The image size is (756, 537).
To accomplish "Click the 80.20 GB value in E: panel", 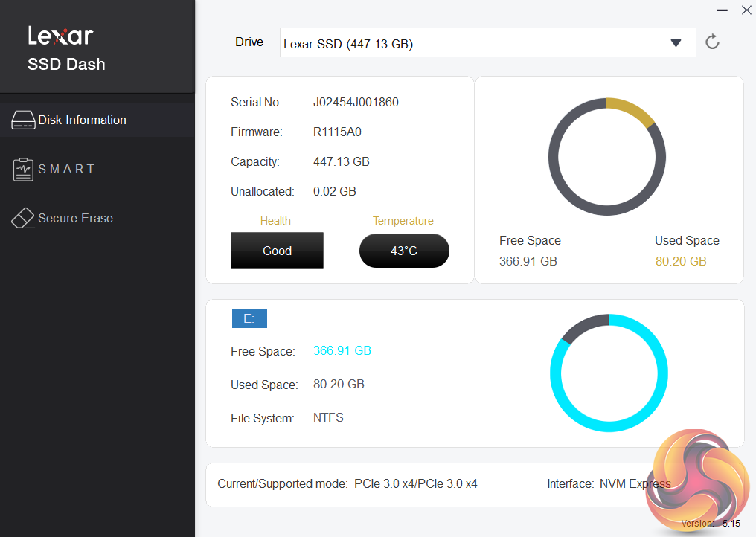I will coord(339,385).
